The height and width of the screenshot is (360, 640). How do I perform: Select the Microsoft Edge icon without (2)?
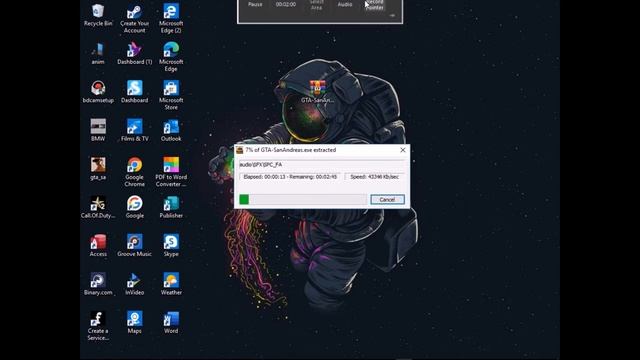pos(171,57)
